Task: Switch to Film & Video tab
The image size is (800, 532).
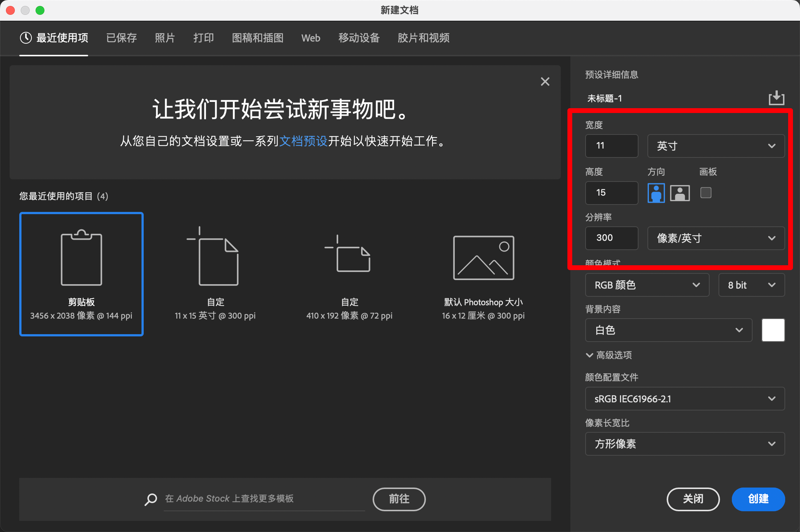Action: 423,38
